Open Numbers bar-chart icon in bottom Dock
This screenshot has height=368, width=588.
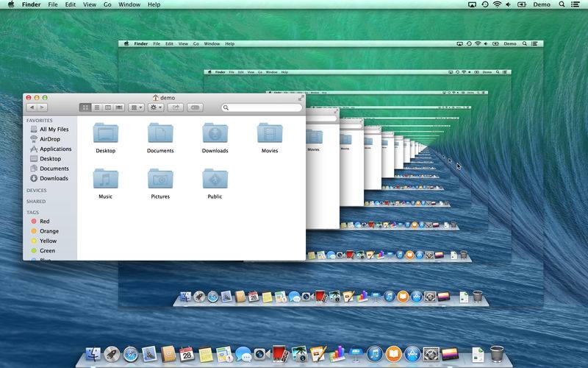[x=337, y=354]
